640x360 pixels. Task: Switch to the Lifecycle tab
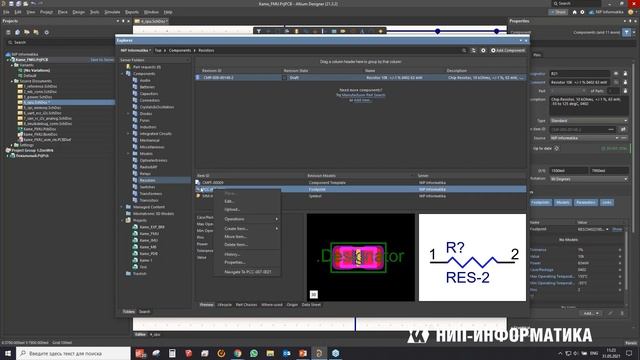click(x=224, y=305)
